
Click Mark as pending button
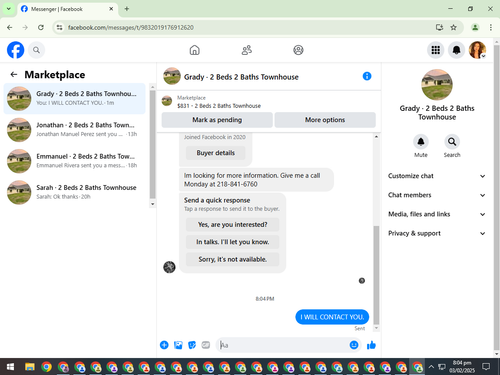pyautogui.click(x=217, y=120)
